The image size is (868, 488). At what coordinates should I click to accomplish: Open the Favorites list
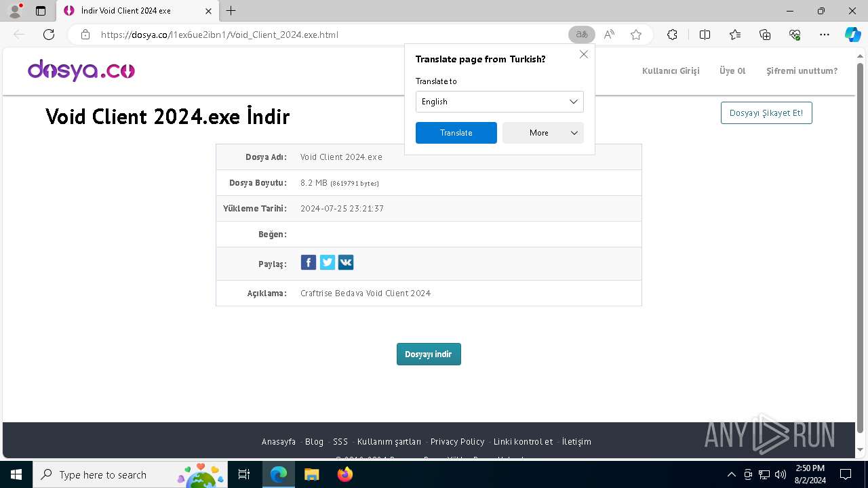pyautogui.click(x=735, y=35)
